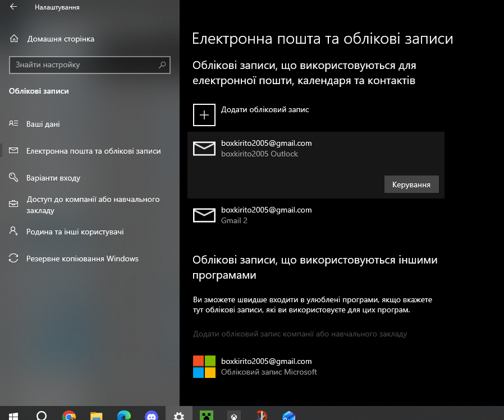504x420 pixels.
Task: Launch Microsoft Edge from taskbar
Action: [123, 416]
